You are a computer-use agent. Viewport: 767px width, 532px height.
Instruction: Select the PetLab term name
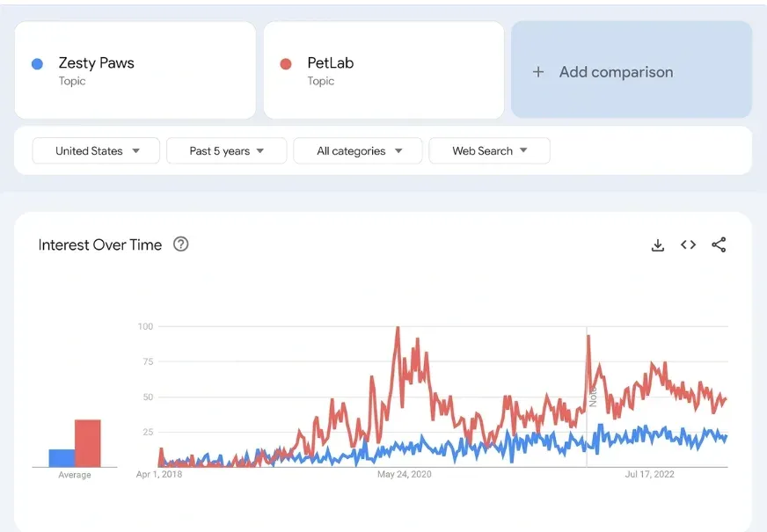point(330,63)
